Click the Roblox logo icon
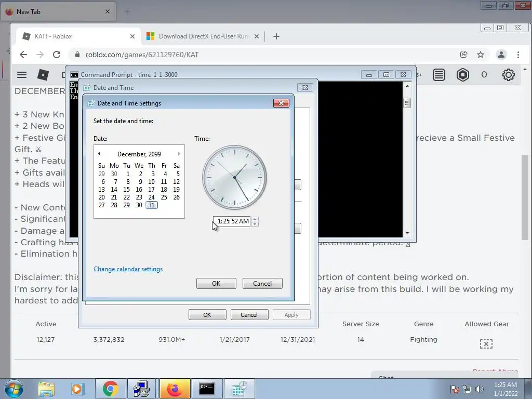532x399 pixels. (x=43, y=75)
